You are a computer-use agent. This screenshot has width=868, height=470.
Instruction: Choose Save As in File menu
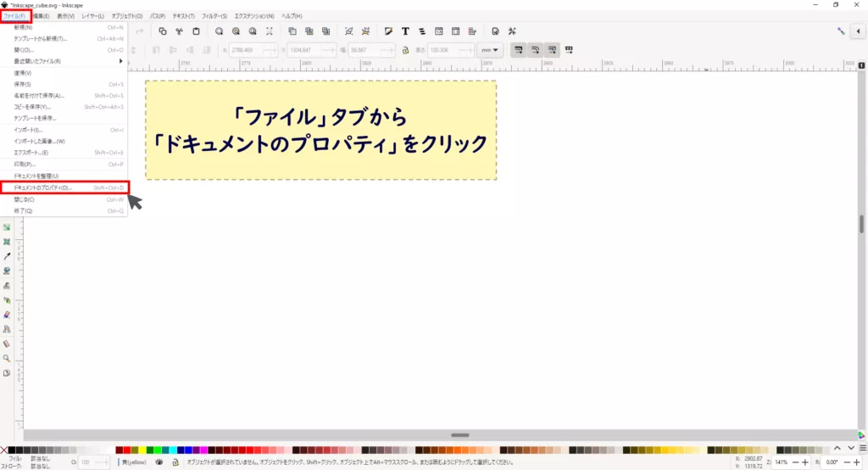[x=64, y=95]
